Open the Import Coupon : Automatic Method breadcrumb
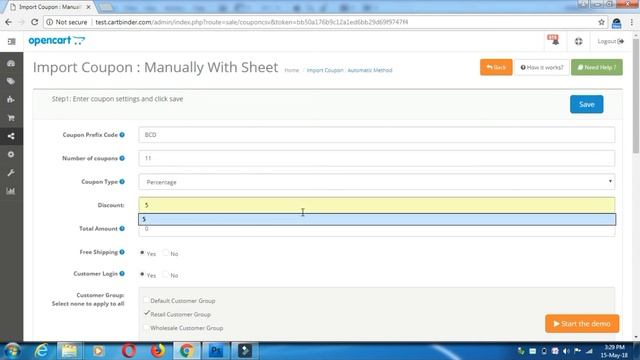640x360 pixels. coord(349,70)
